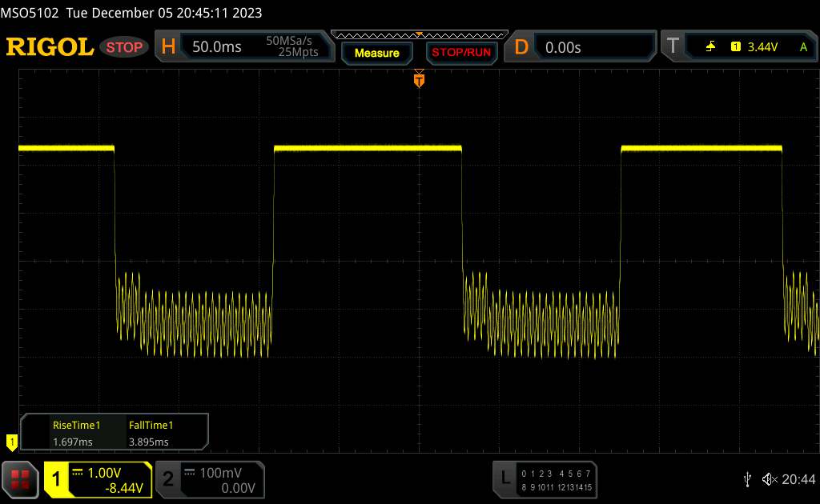The image size is (820, 504).
Task: Click the red STOP status indicator
Action: [x=125, y=47]
